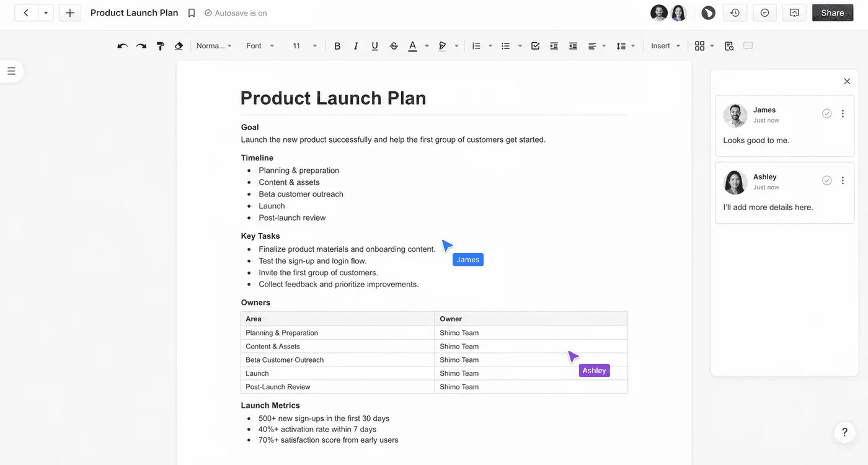Screen dimensions: 868x465
Task: Click the Product Launch Plan page heading
Action: 333,98
